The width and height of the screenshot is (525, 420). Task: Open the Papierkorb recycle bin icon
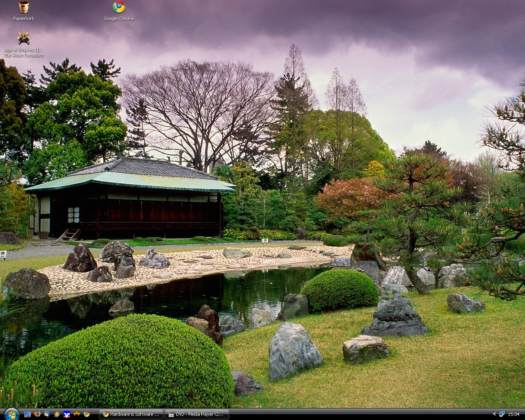tap(23, 7)
